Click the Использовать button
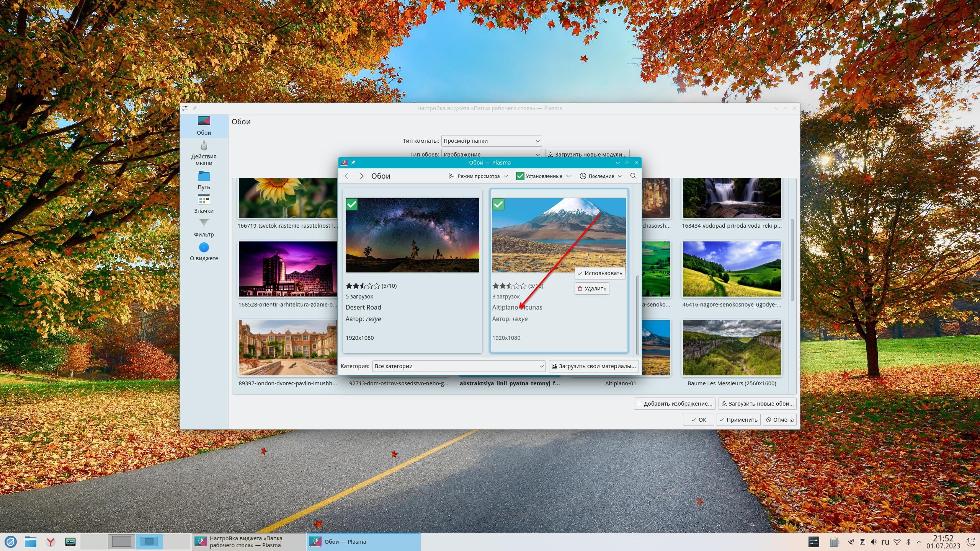 (x=600, y=273)
